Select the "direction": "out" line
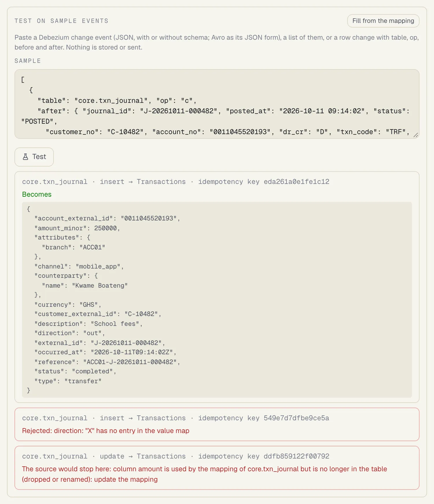 [x=70, y=333]
